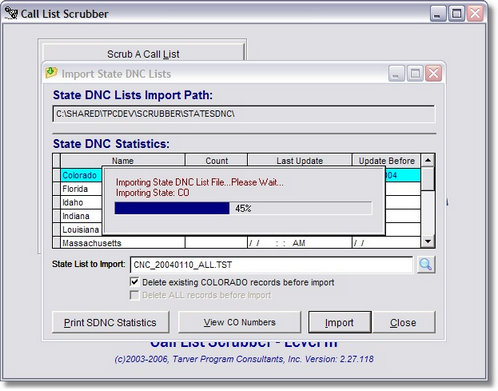Image resolution: width=498 pixels, height=391 pixels.
Task: Uncheck Delete existing COLORADO records before import
Action: 134,282
